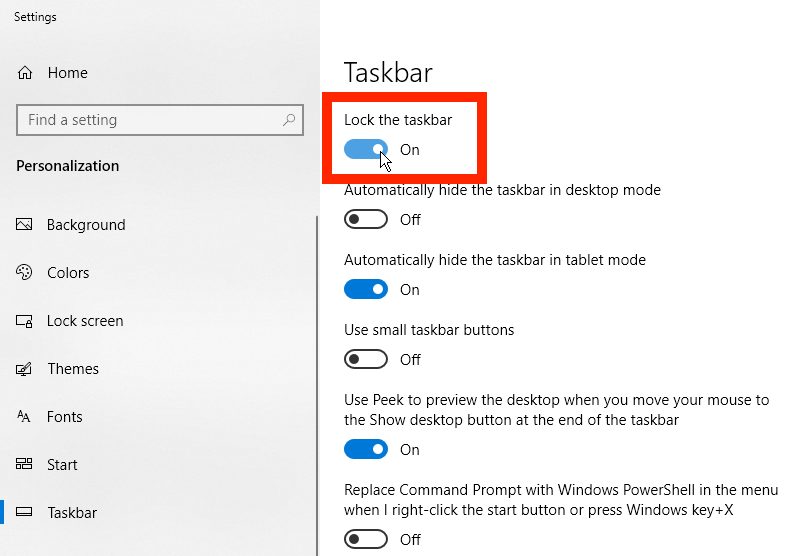Open Lock screen settings
The height and width of the screenshot is (556, 803).
pos(85,321)
